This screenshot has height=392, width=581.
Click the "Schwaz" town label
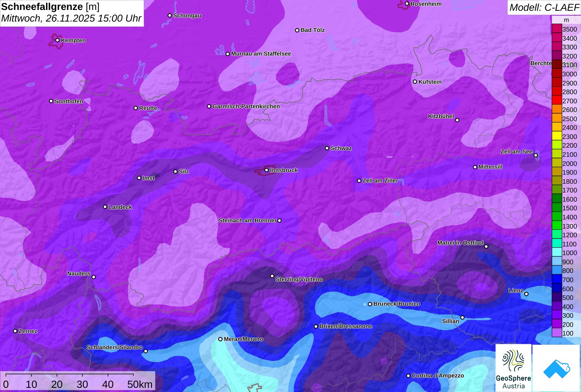(341, 149)
